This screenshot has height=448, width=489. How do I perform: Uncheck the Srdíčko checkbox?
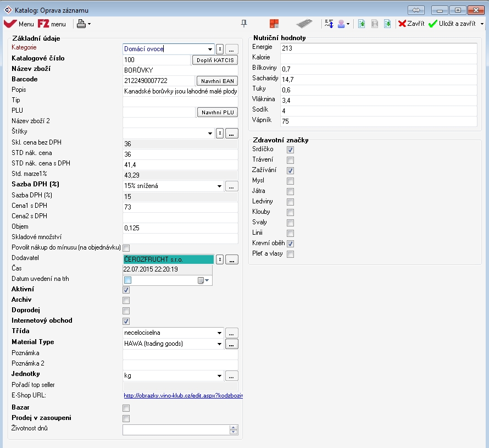(290, 150)
